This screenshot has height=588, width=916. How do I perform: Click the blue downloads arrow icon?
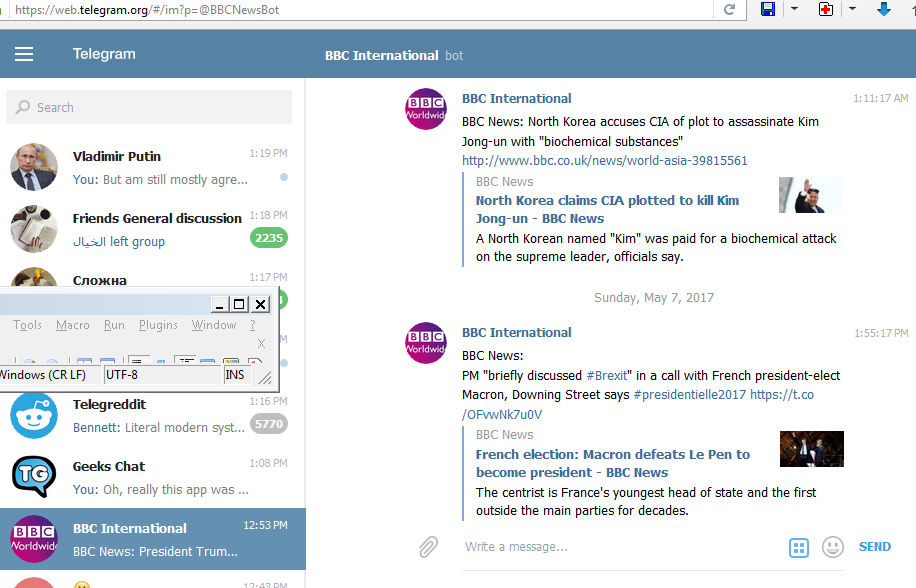(x=883, y=8)
